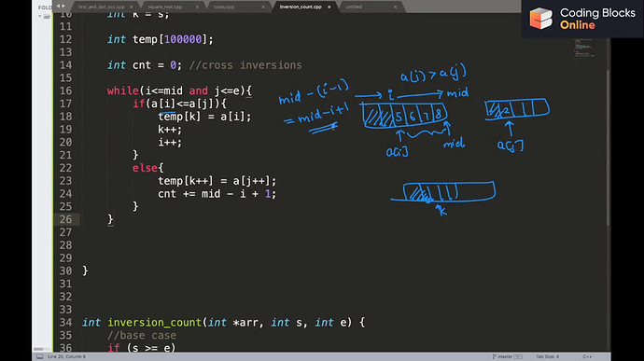Switch to the cows.cpp tab

click(x=224, y=7)
